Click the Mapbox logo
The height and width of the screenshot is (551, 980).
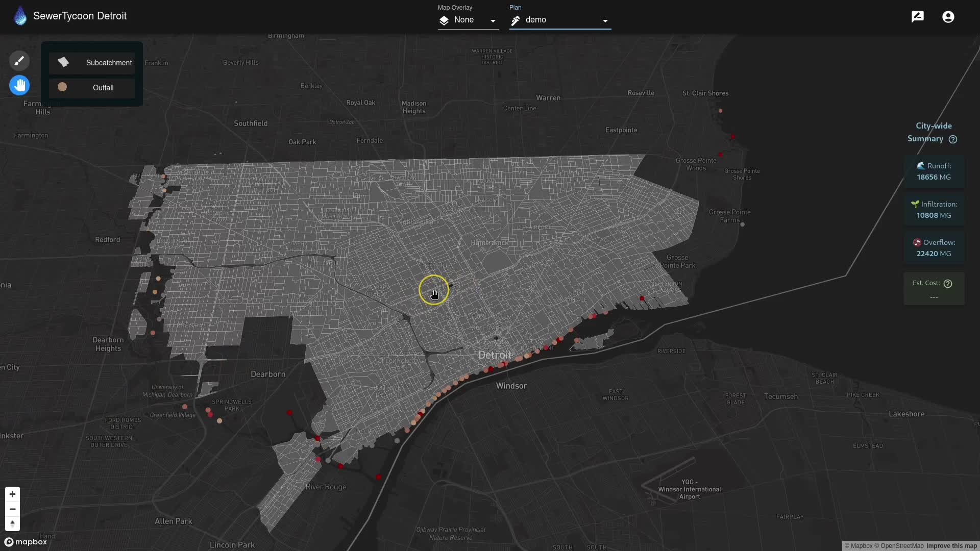[26, 542]
